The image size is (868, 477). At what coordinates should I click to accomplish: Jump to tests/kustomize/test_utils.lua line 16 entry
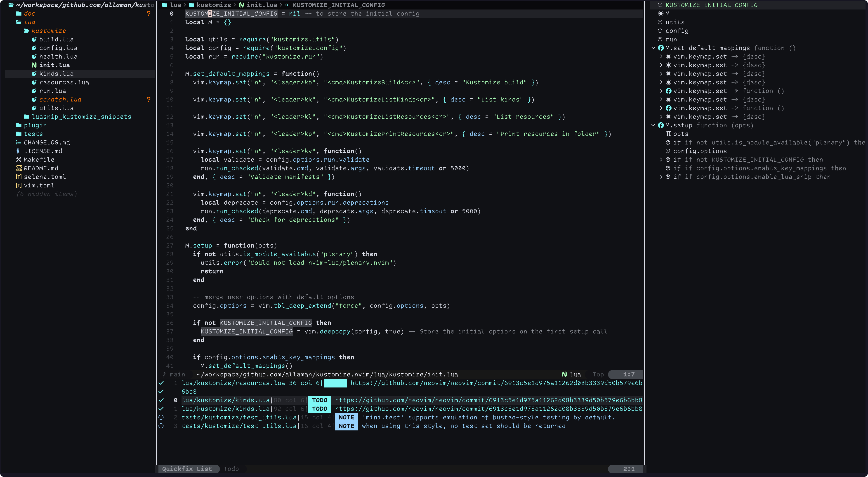click(239, 426)
